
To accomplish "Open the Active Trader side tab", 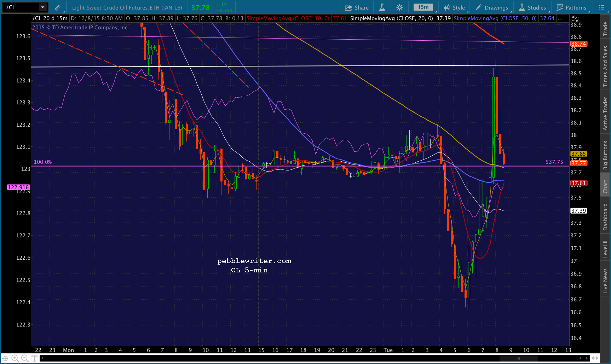I will [605, 113].
